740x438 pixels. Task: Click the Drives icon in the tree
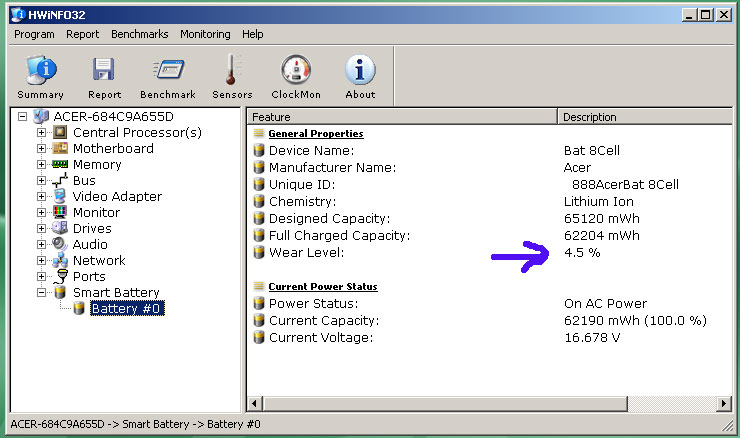pyautogui.click(x=60, y=228)
